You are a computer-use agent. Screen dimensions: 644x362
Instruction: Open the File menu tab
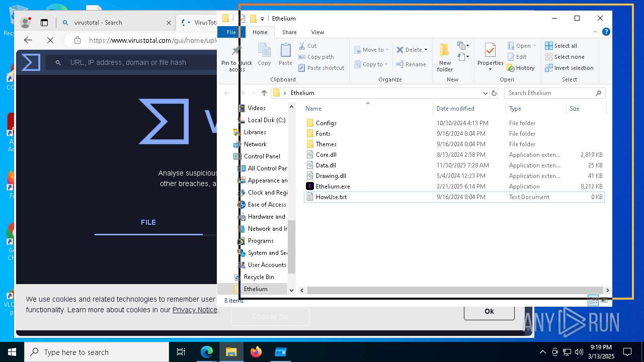(231, 32)
